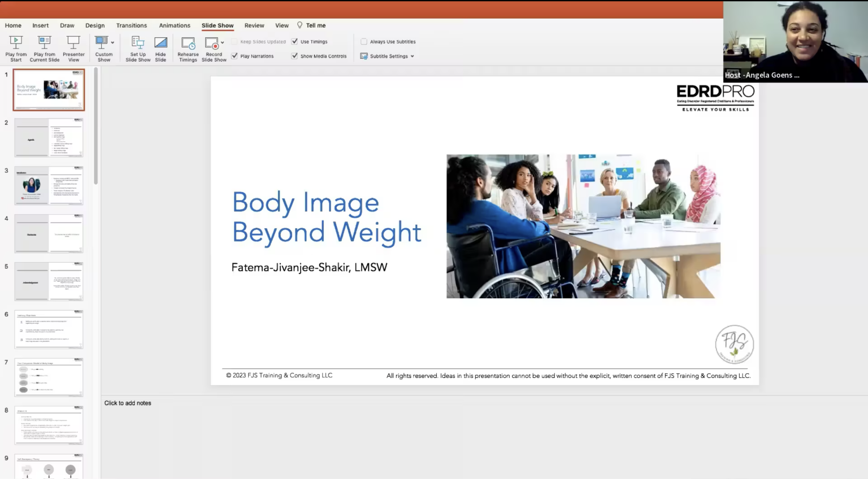Click the Tell me search field

pos(311,25)
